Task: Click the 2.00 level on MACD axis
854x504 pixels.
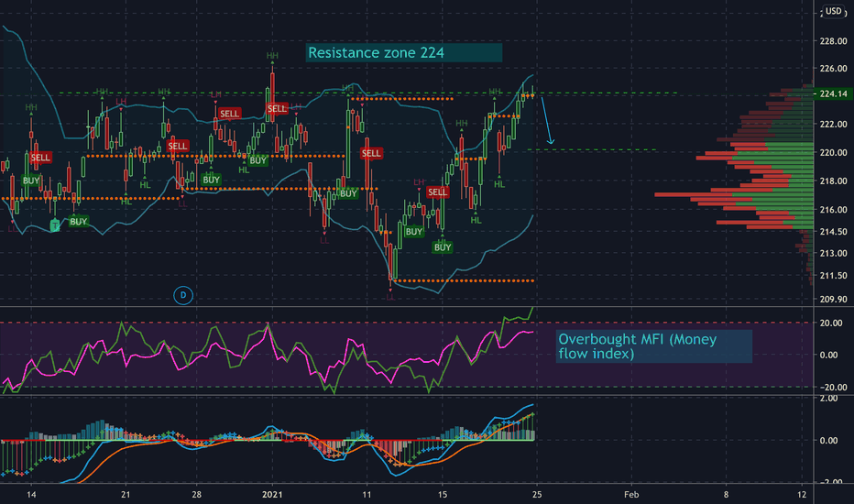Action: [x=829, y=399]
